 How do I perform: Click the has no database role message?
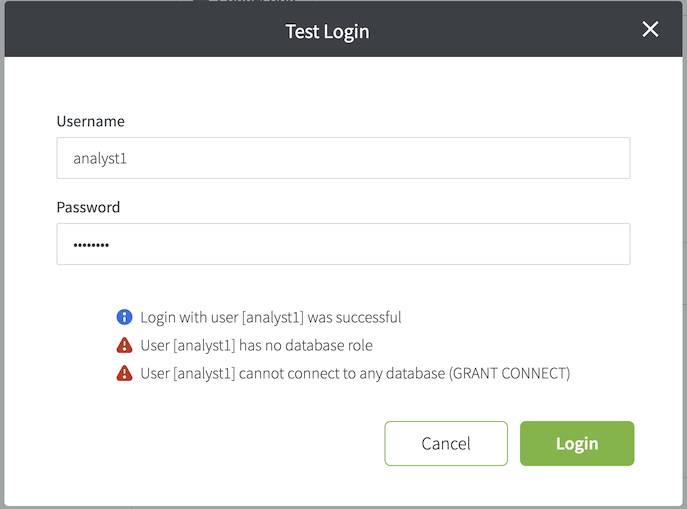(x=257, y=345)
